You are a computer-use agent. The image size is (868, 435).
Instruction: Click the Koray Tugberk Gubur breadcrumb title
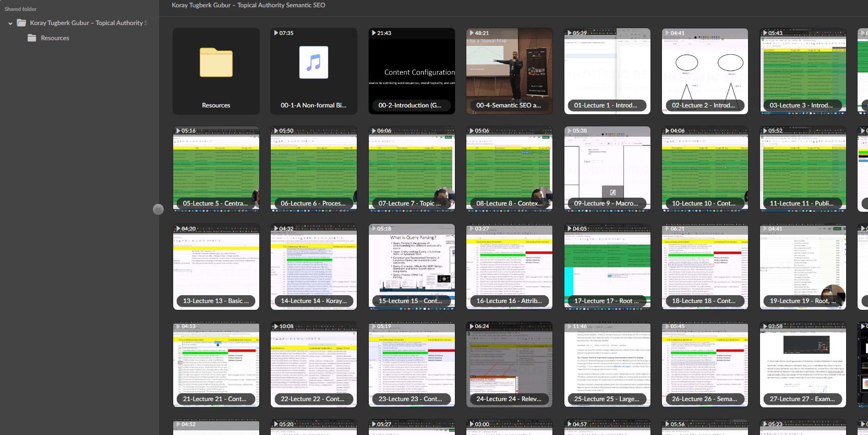click(248, 5)
